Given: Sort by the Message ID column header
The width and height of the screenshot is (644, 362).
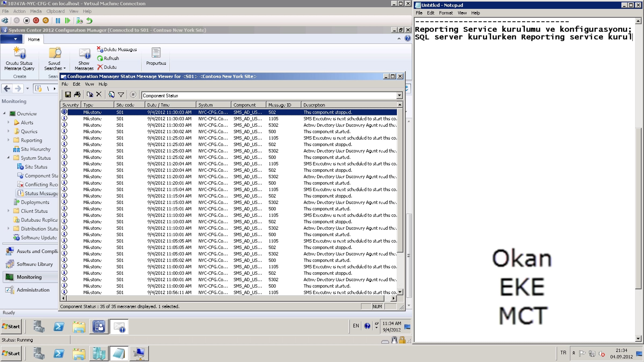Looking at the screenshot, I should pyautogui.click(x=283, y=105).
